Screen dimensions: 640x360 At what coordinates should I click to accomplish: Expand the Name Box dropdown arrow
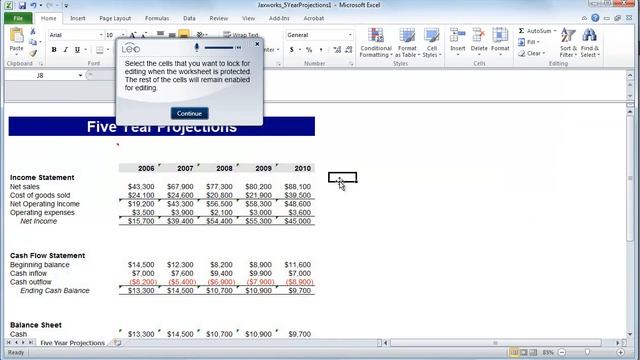click(80, 76)
